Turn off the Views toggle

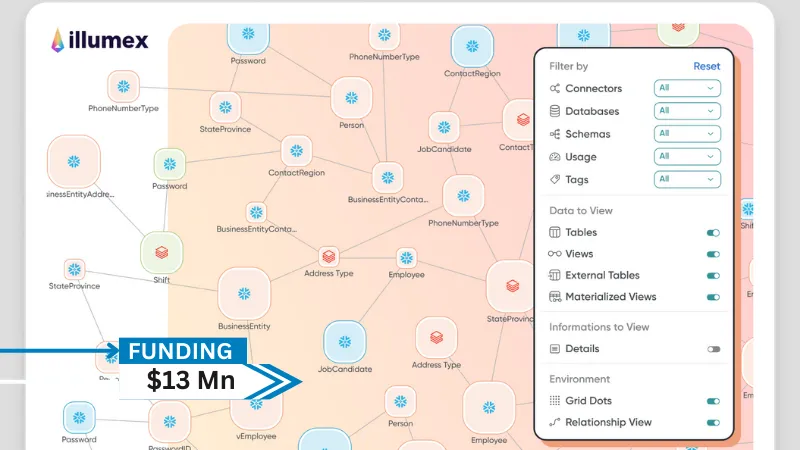(713, 254)
